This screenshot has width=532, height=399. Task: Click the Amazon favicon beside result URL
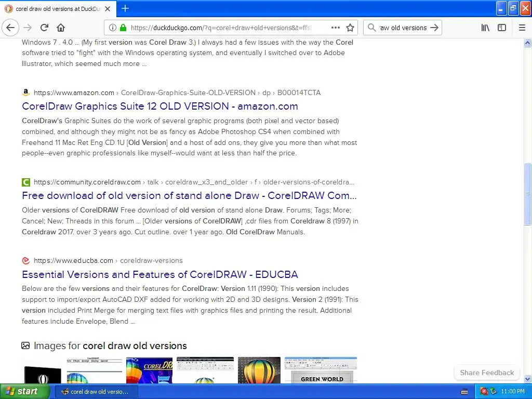click(26, 92)
